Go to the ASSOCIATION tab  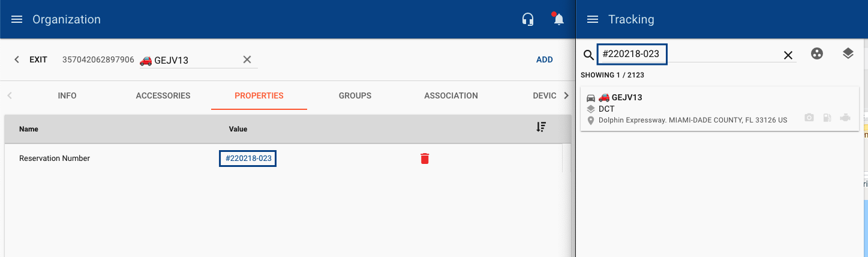[451, 95]
